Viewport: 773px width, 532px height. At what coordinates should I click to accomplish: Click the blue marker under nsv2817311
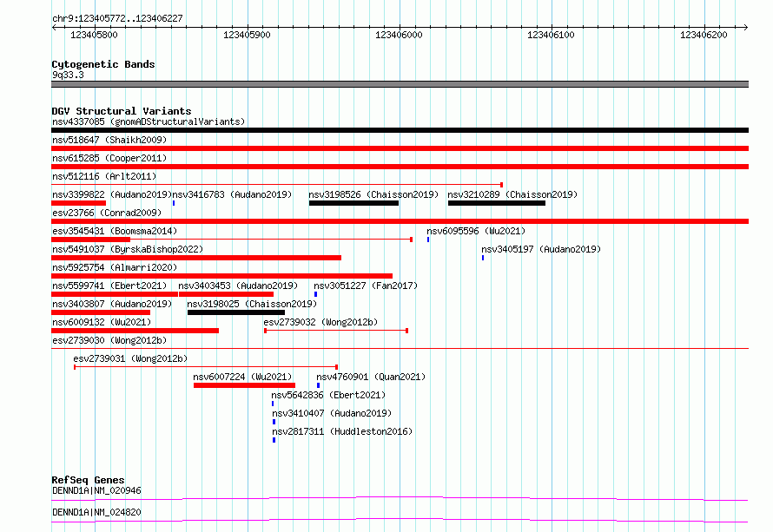274,440
